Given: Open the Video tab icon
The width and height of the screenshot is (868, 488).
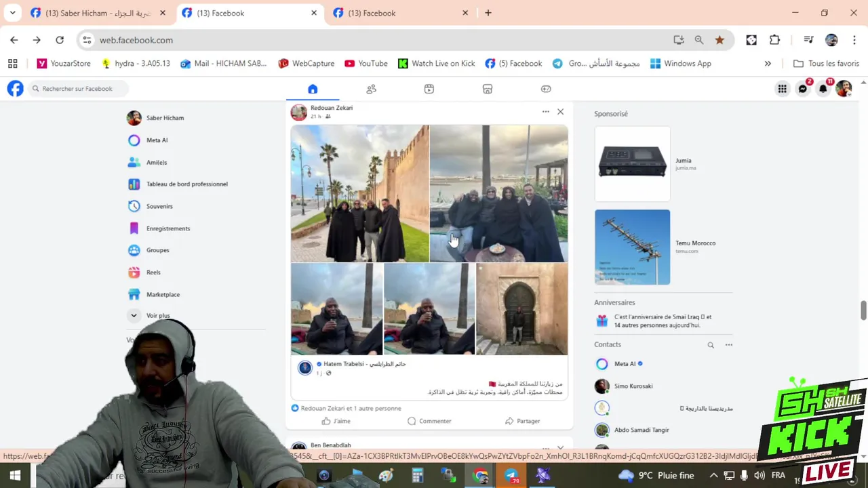Looking at the screenshot, I should [429, 89].
